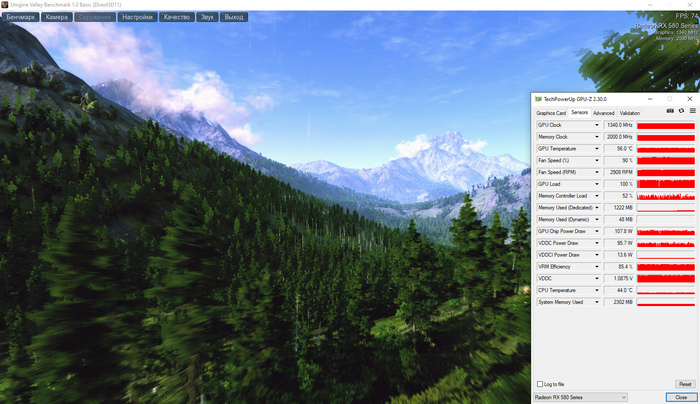The image size is (700, 404).
Task: Click the GPU-Z app icon in the title bar
Action: tap(538, 99)
